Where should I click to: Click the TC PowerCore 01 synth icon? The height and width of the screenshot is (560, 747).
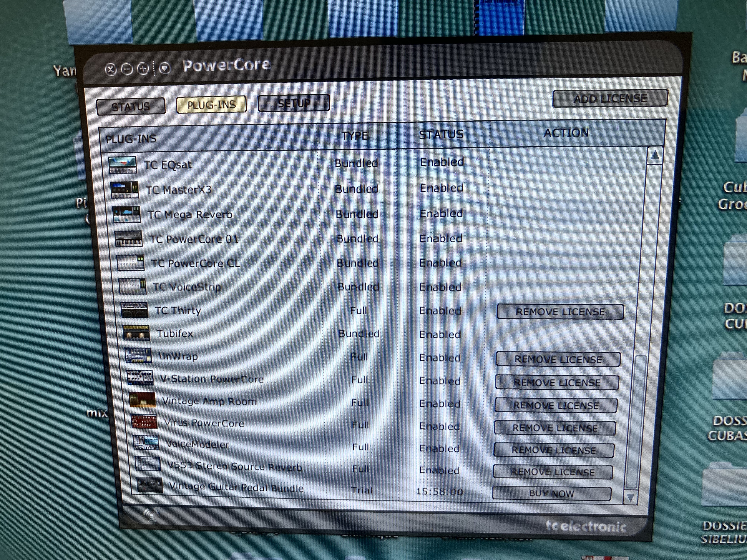point(128,239)
